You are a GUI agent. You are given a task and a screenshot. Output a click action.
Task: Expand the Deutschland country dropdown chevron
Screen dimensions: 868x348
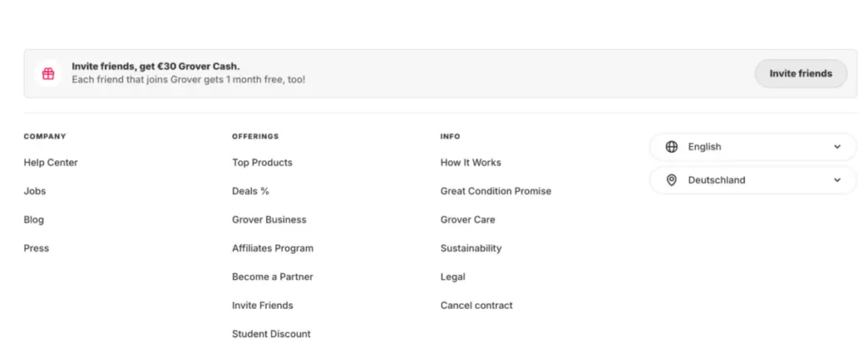click(837, 180)
